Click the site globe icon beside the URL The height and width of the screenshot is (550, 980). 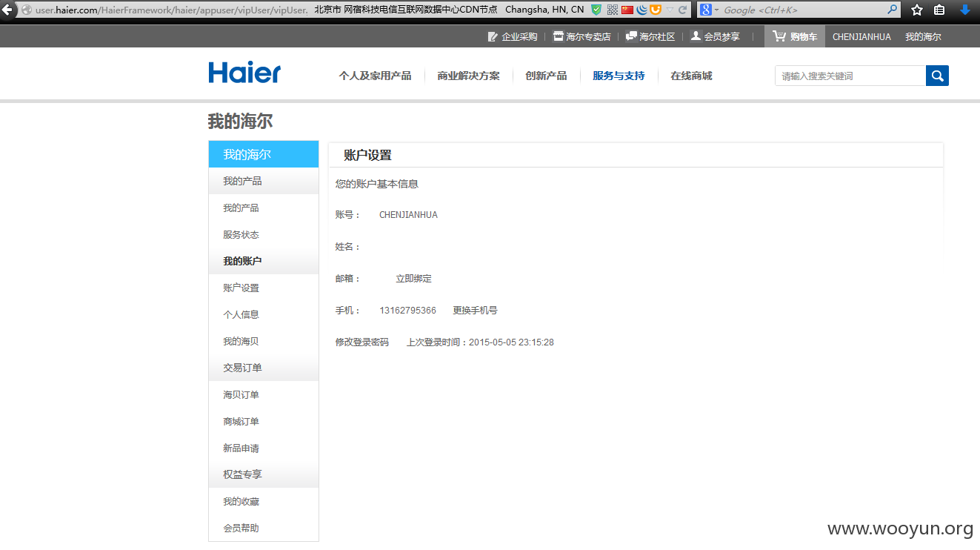coord(27,10)
